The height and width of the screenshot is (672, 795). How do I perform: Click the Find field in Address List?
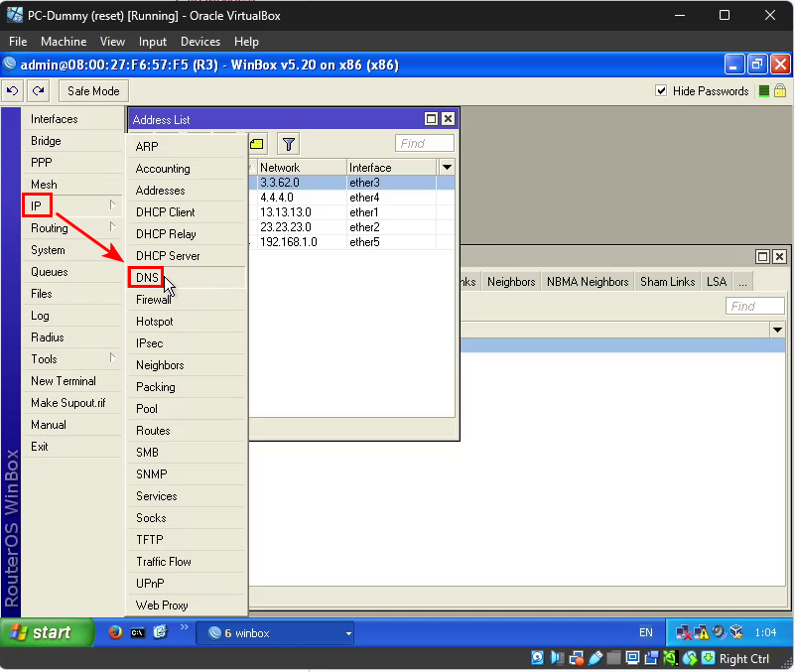point(425,144)
